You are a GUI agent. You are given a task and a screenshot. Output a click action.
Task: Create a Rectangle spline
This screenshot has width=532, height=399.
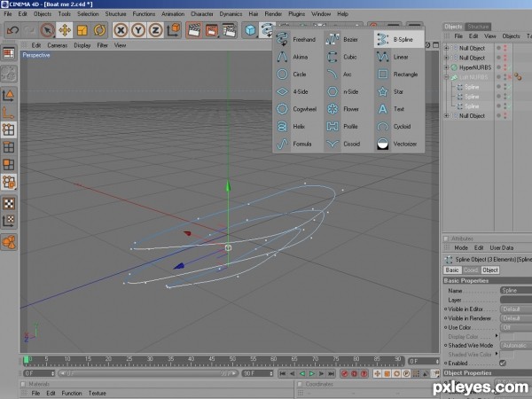tap(397, 74)
